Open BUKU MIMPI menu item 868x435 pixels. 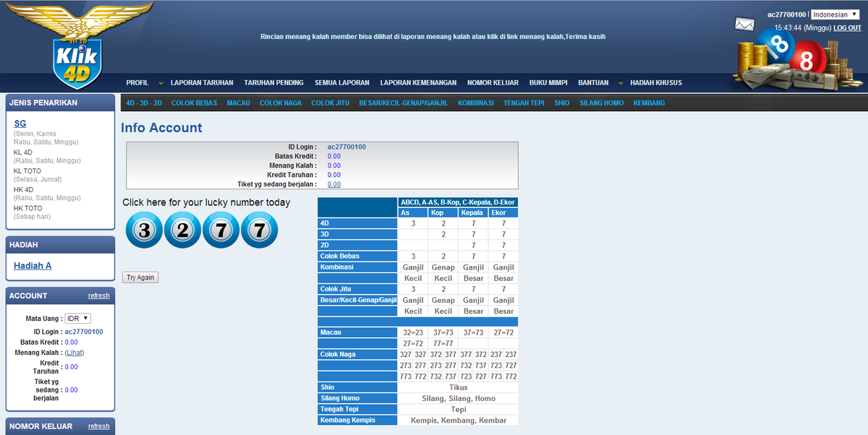[548, 83]
